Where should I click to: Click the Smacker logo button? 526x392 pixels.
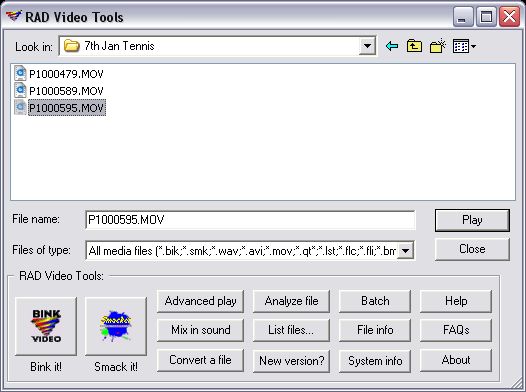(116, 326)
